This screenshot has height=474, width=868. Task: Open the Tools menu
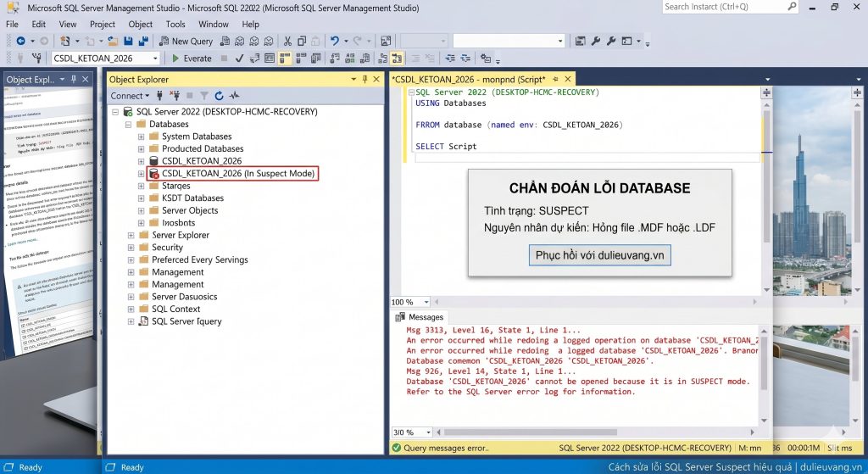[175, 25]
